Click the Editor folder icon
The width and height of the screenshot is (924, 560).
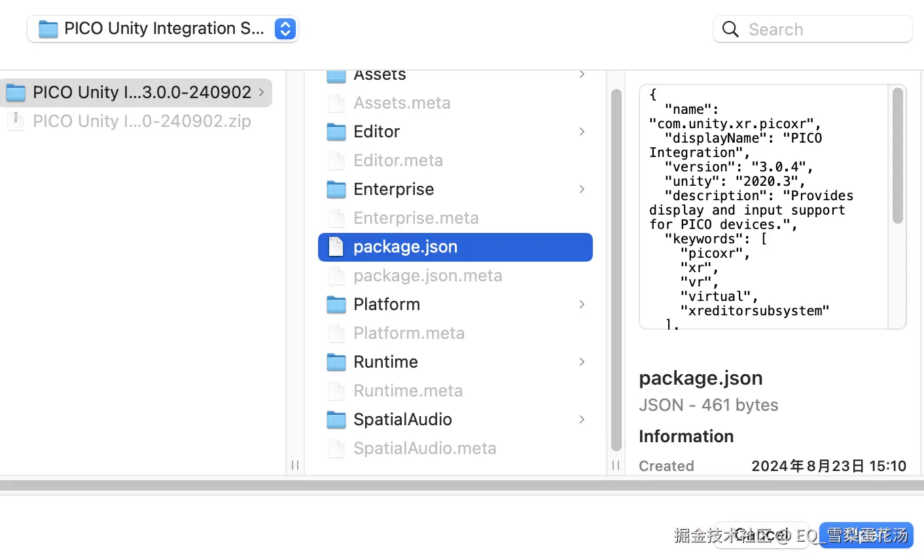(x=336, y=132)
